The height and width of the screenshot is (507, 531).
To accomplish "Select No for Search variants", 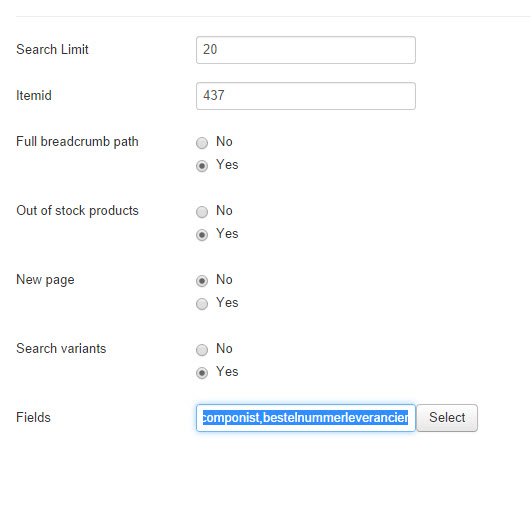I will (202, 350).
